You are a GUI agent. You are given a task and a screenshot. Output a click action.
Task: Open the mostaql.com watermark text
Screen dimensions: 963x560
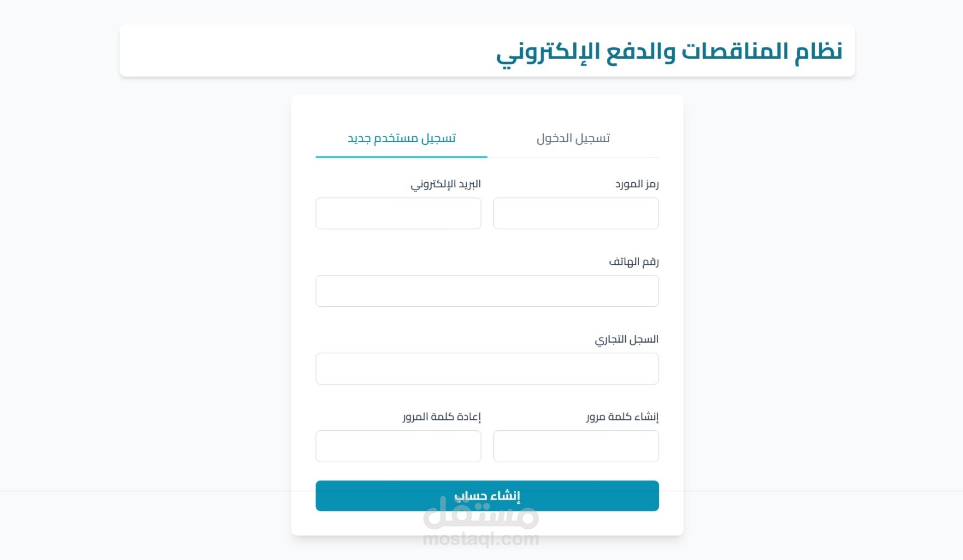click(481, 539)
